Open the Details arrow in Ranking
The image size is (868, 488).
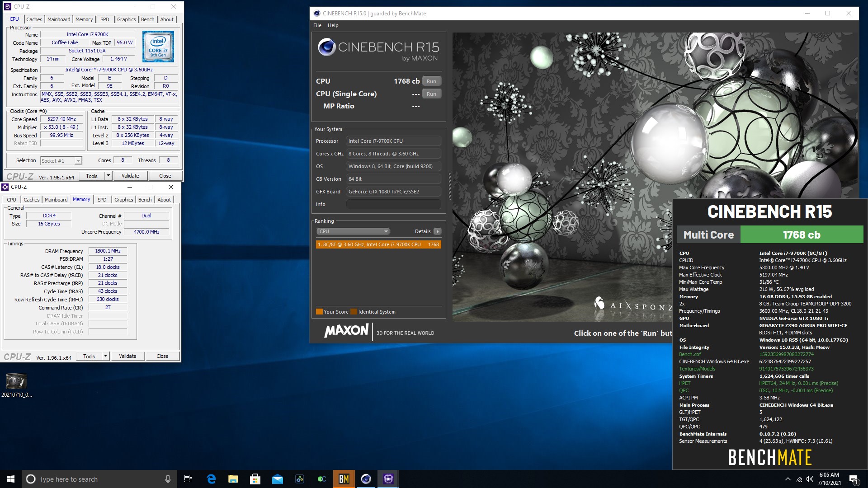[x=437, y=231]
